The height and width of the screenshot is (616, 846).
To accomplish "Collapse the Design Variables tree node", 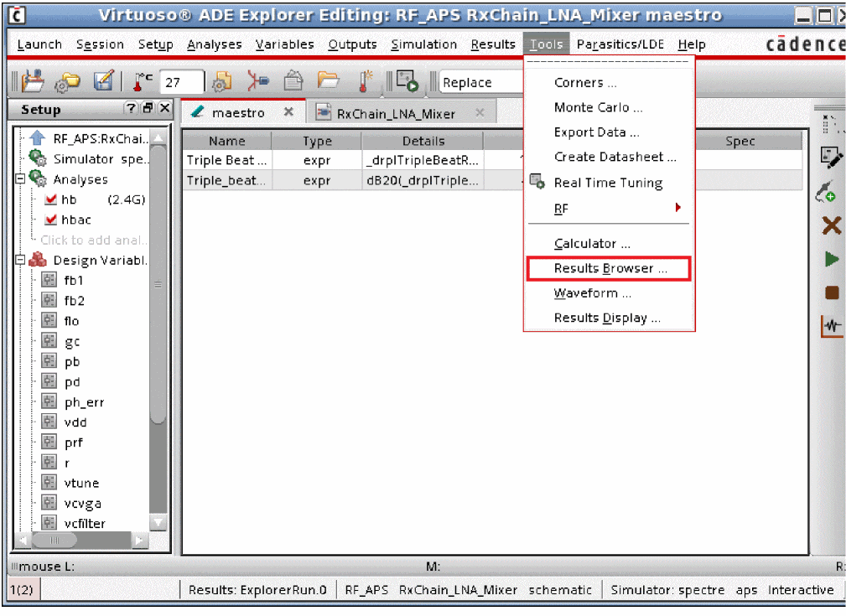I will tap(21, 260).
